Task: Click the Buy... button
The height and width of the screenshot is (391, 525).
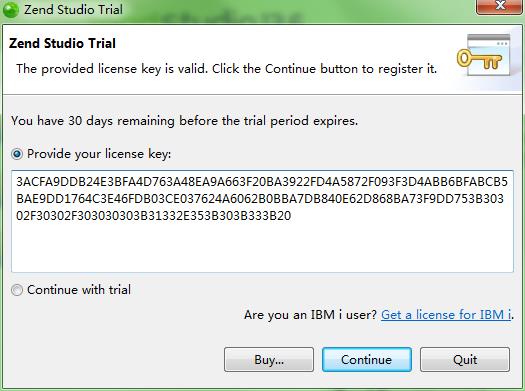Action: tap(269, 360)
